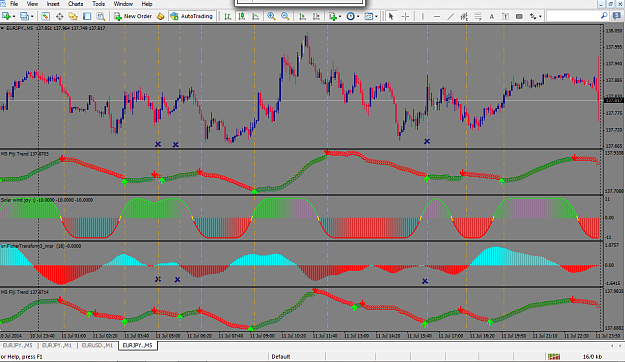The width and height of the screenshot is (625, 362).
Task: Open the File menu
Action: pos(14,4)
